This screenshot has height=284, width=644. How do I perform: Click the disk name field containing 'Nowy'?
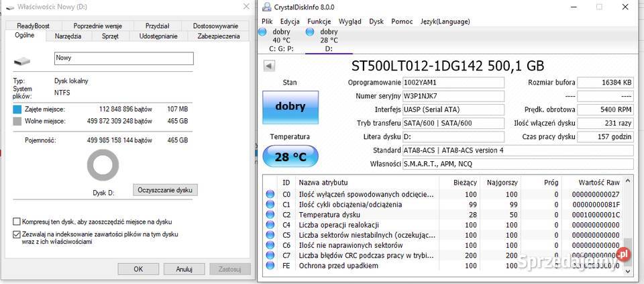point(123,58)
